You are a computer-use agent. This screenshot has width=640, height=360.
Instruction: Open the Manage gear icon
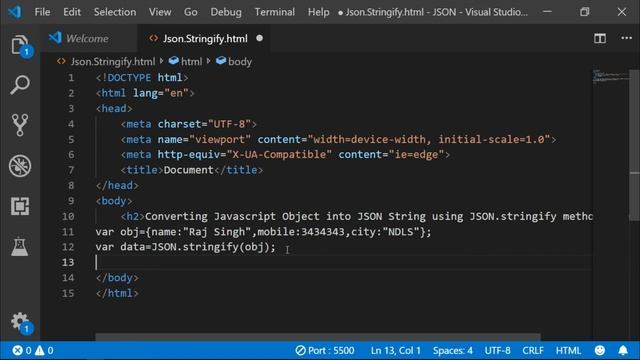(20, 322)
